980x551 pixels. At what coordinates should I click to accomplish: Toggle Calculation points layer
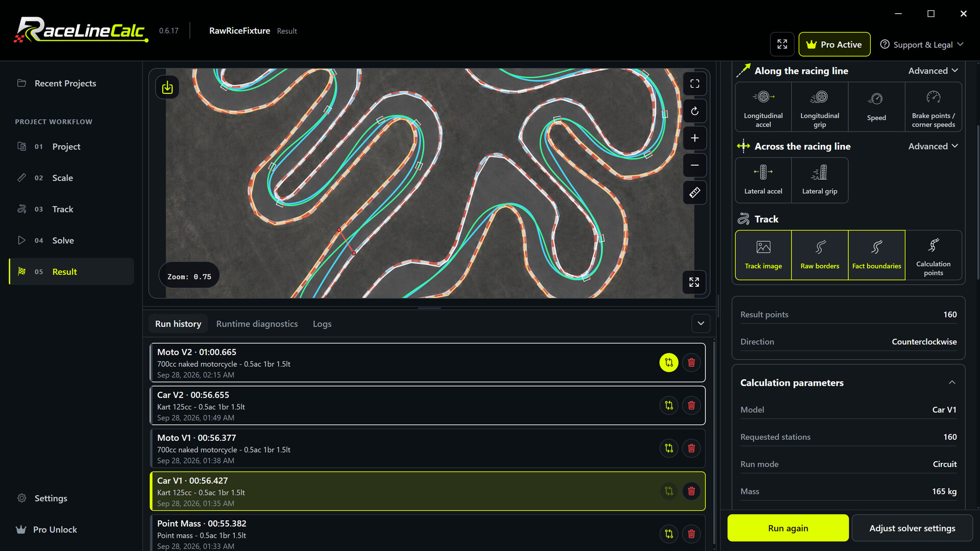pos(933,255)
